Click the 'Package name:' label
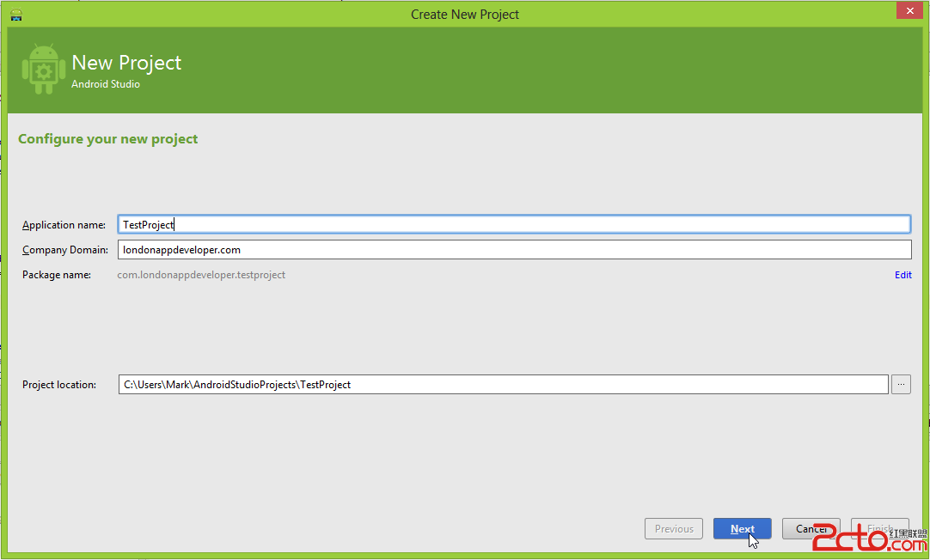The height and width of the screenshot is (560, 930). (x=57, y=275)
